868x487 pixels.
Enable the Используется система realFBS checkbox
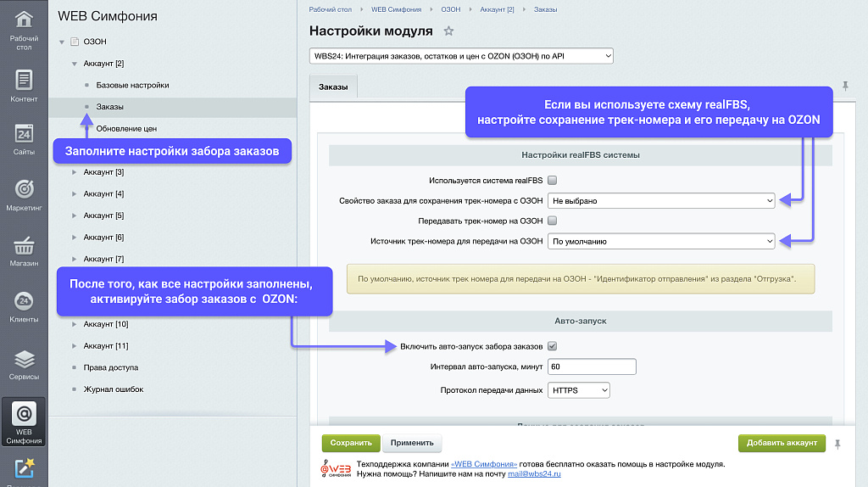tap(552, 180)
